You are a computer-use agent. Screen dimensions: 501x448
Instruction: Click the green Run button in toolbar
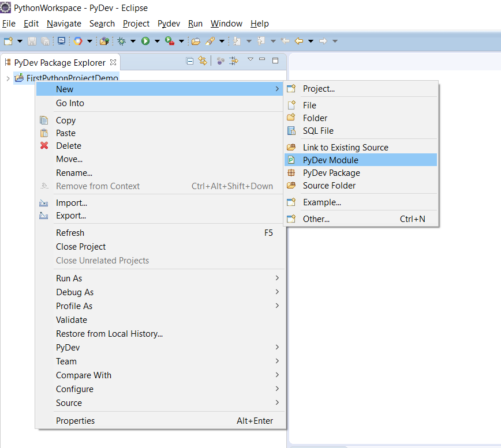coord(145,41)
